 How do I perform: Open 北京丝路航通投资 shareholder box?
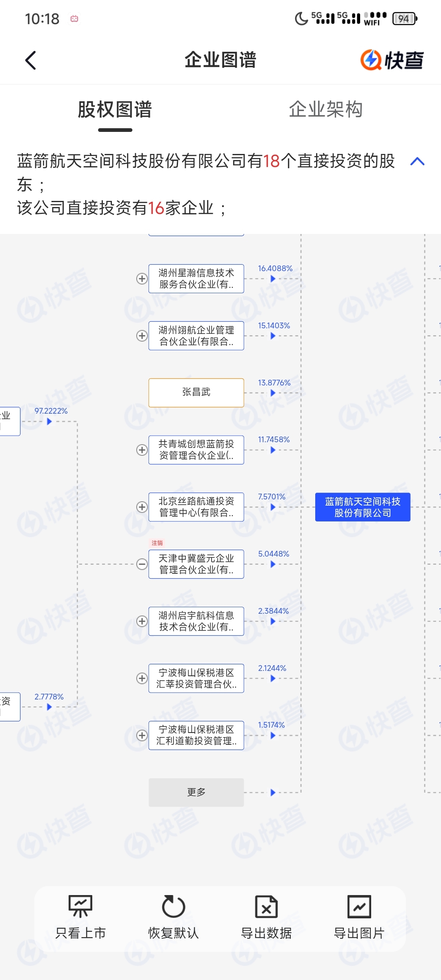coord(196,507)
